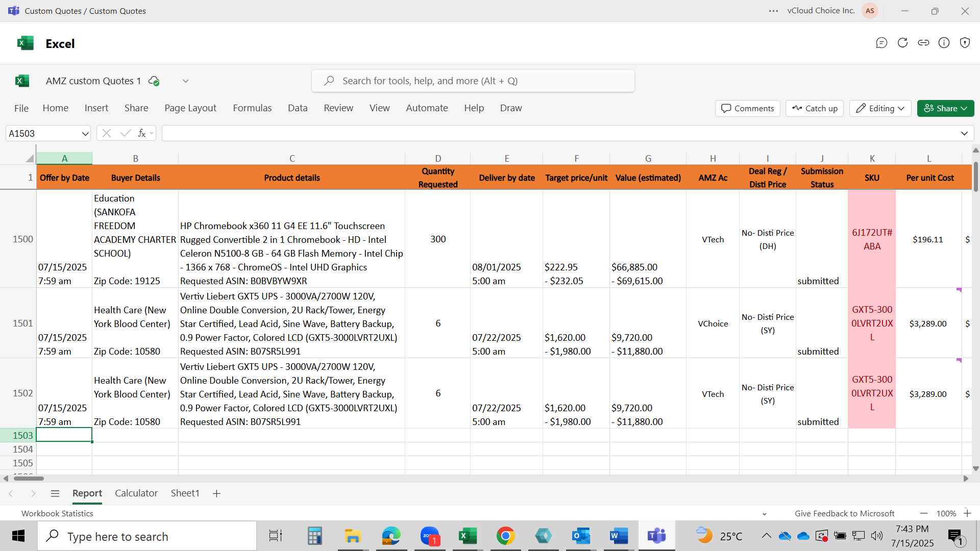Expand the formula bar chevron

[x=964, y=134]
